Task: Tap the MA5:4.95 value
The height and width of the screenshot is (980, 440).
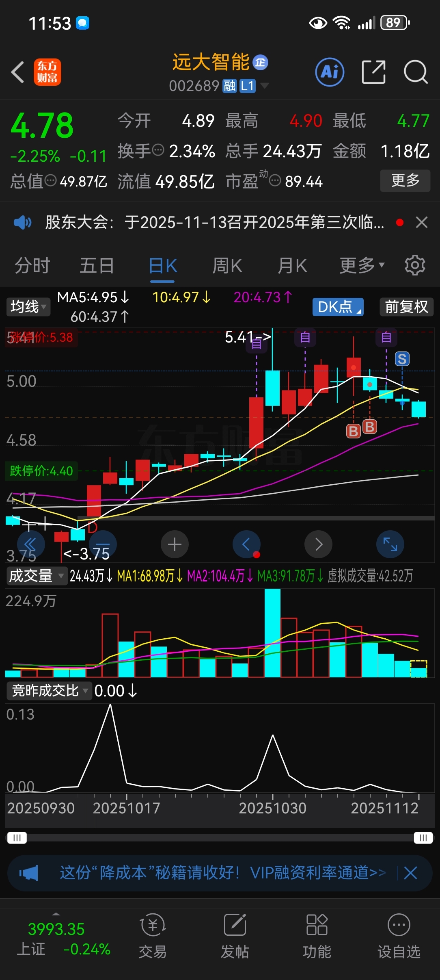Action: pyautogui.click(x=93, y=297)
